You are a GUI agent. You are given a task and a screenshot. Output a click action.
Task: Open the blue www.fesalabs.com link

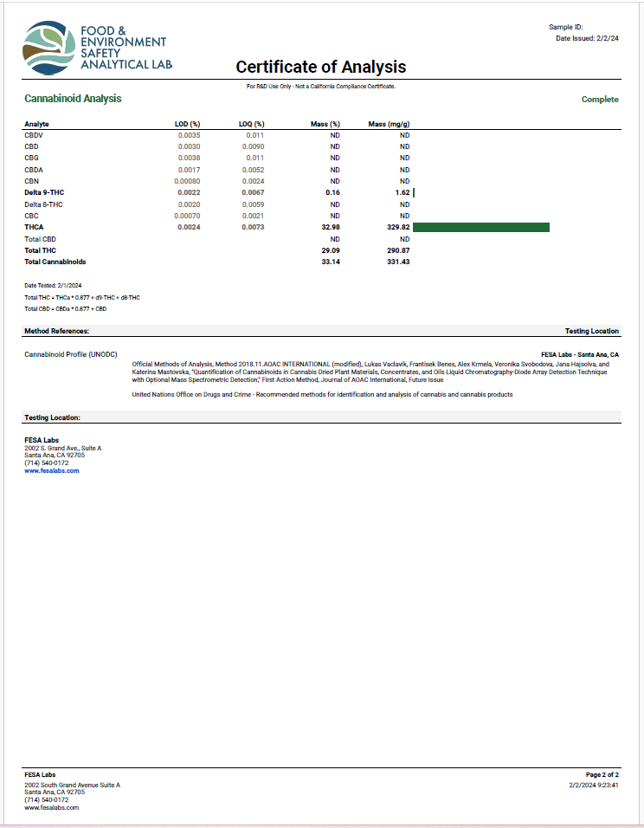pyautogui.click(x=51, y=470)
